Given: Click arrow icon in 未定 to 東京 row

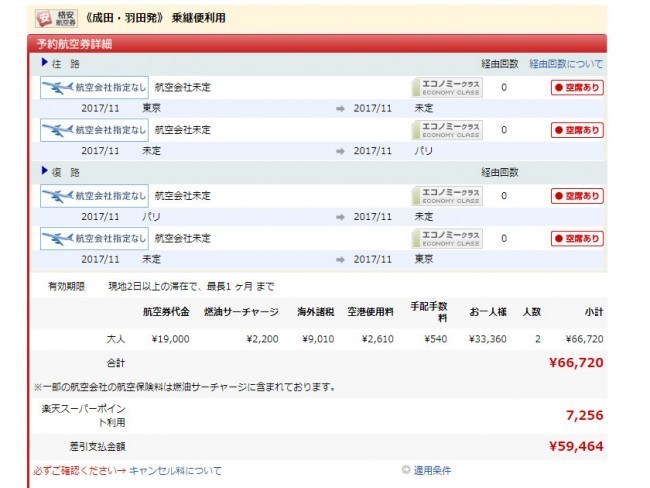Looking at the screenshot, I should point(340,260).
